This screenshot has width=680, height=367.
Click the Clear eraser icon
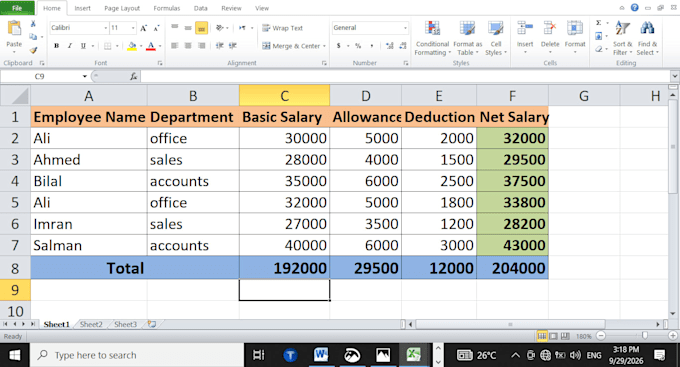coord(598,49)
